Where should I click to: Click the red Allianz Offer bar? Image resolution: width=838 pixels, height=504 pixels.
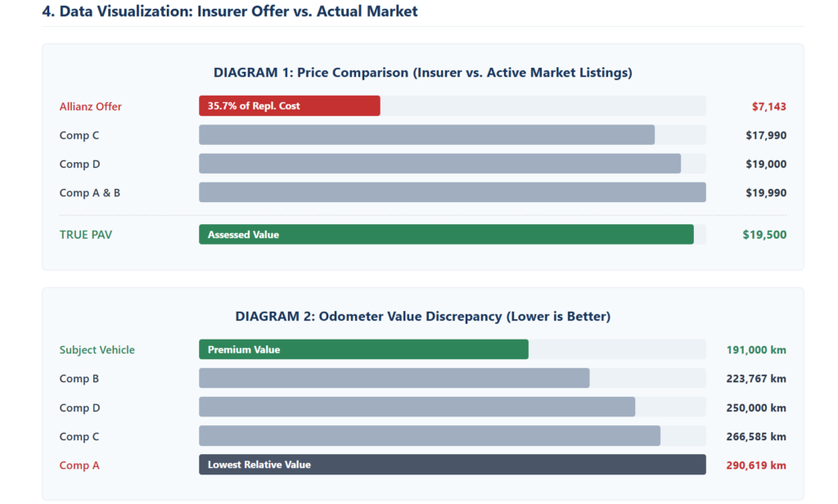click(289, 106)
